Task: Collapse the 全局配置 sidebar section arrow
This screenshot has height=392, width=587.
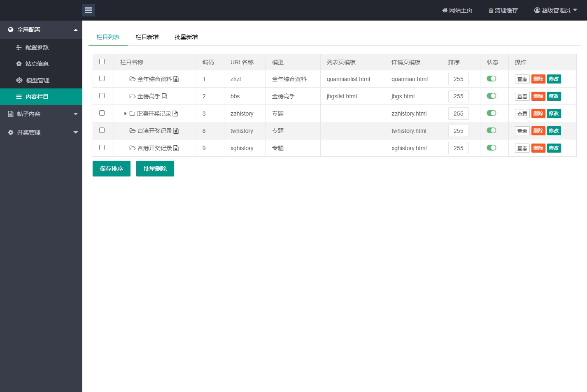Action: point(76,30)
